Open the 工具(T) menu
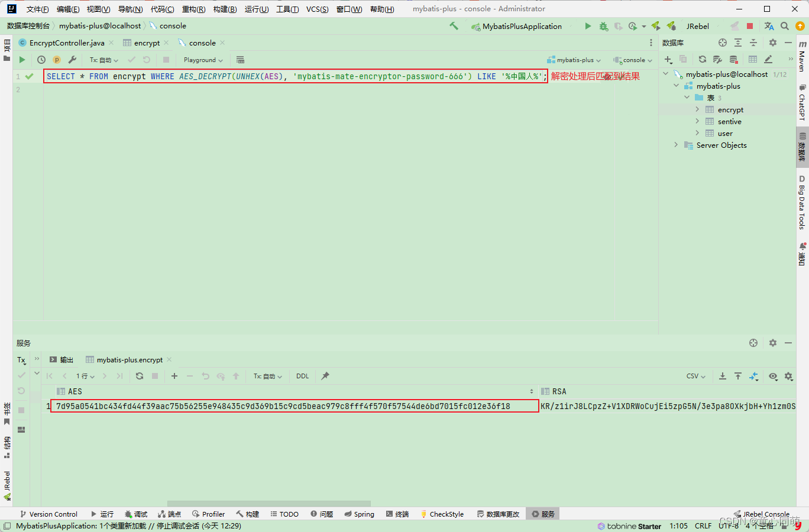 [x=287, y=9]
